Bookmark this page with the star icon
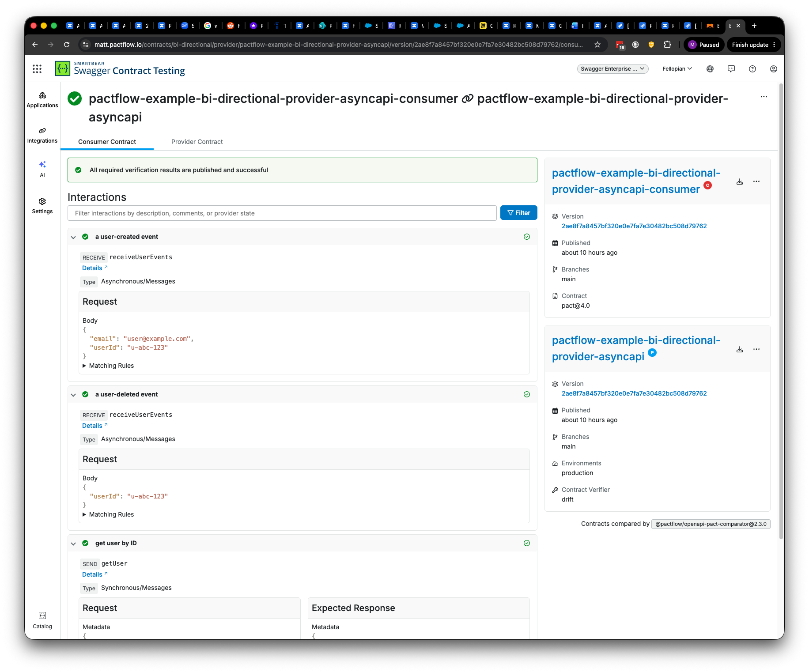This screenshot has width=809, height=672. 597,45
